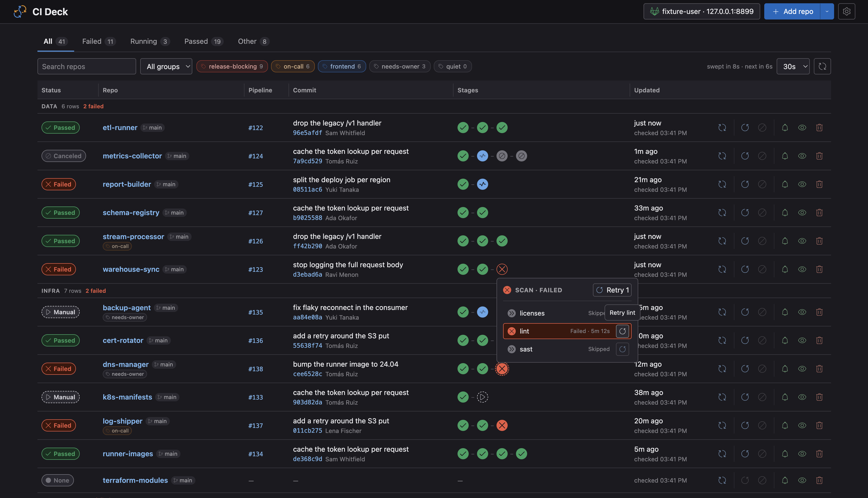Viewport: 868px width, 498px height.
Task: Refresh the terraform-modules row
Action: pos(722,480)
